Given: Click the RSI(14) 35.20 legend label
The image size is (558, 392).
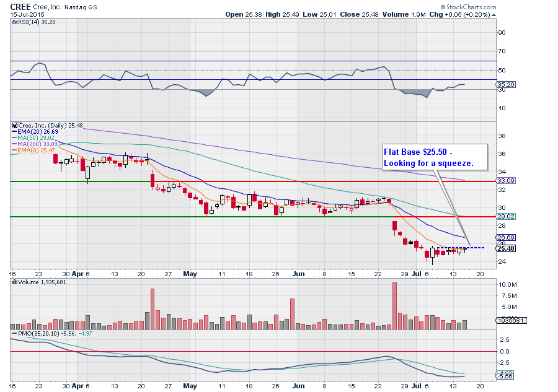Looking at the screenshot, I should [37, 22].
